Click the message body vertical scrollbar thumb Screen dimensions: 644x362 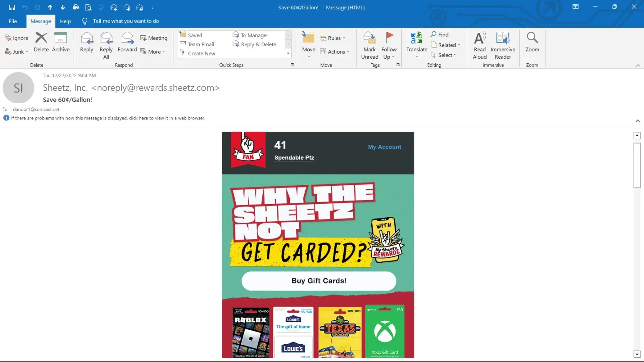click(637, 165)
